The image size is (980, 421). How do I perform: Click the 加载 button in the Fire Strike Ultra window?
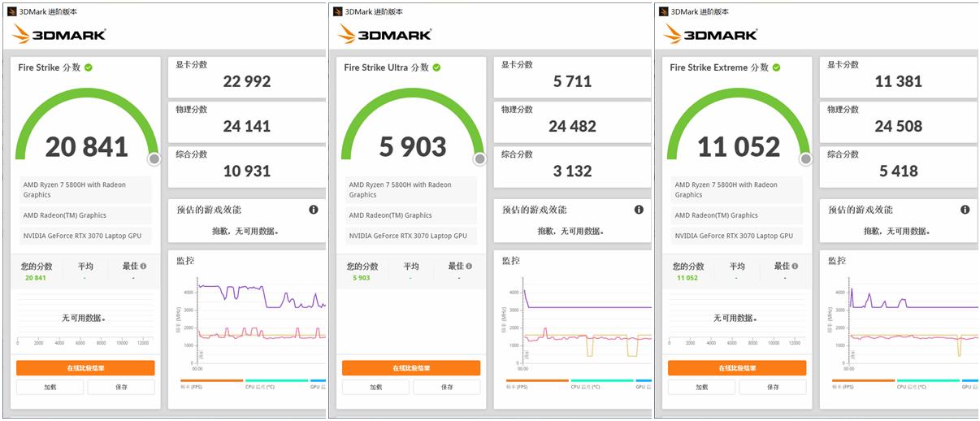[375, 387]
